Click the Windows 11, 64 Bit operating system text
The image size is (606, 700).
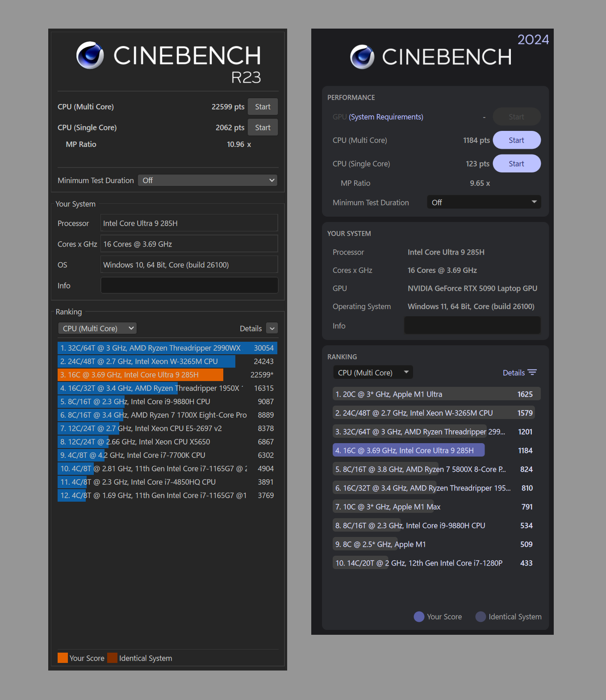(x=471, y=306)
